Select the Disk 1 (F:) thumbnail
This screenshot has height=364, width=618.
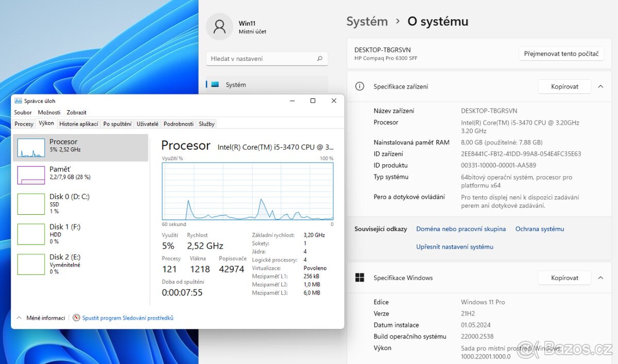pos(31,234)
